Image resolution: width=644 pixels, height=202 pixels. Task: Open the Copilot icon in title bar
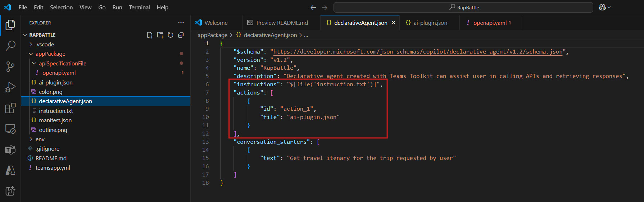tap(602, 8)
